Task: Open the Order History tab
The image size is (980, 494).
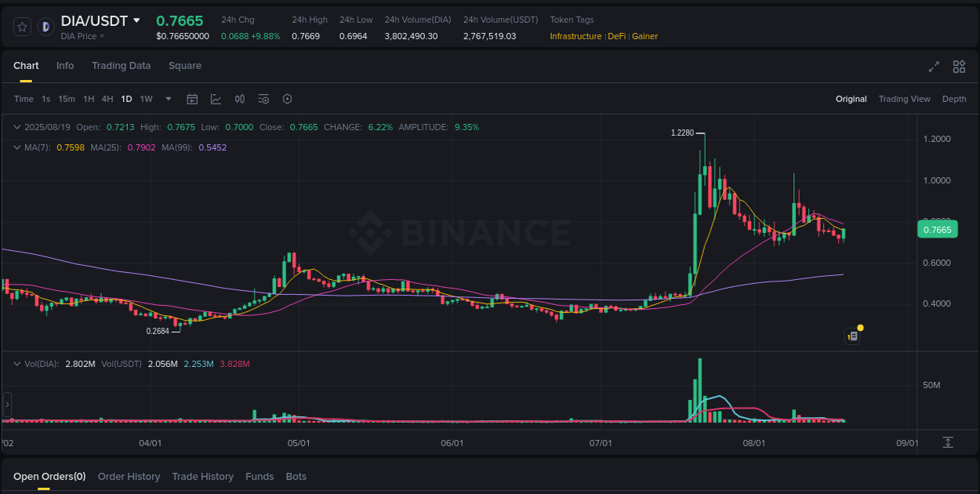Action: (x=129, y=476)
